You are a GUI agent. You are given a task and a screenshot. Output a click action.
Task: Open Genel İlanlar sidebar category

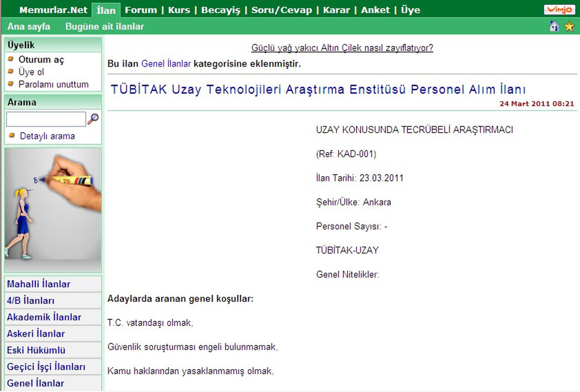pos(53,383)
